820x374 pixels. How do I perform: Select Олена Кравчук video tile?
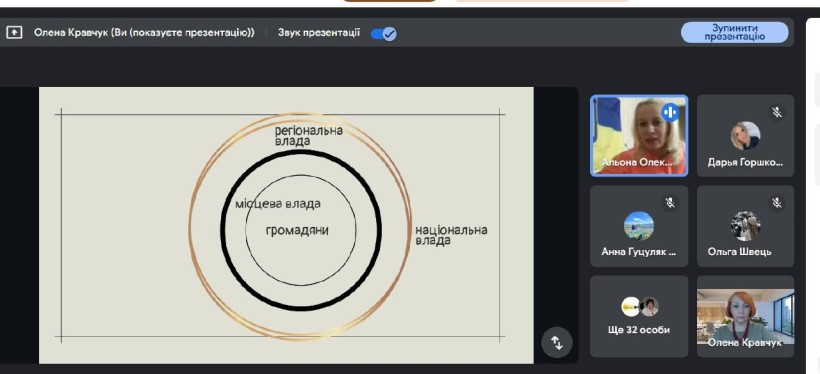pos(745,316)
